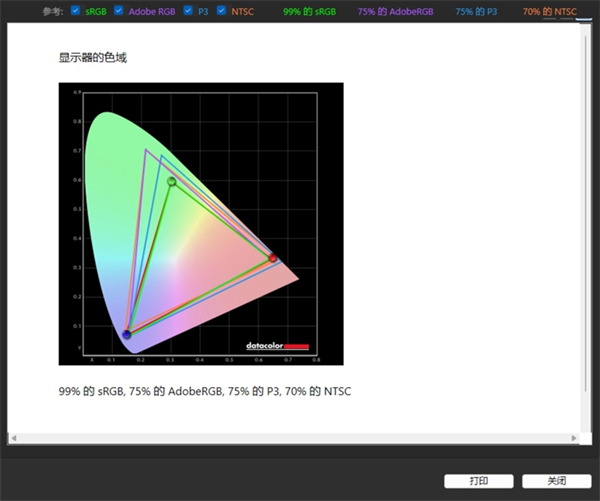This screenshot has height=501, width=600.
Task: Click the gamut summary text below the chart
Action: tap(205, 391)
